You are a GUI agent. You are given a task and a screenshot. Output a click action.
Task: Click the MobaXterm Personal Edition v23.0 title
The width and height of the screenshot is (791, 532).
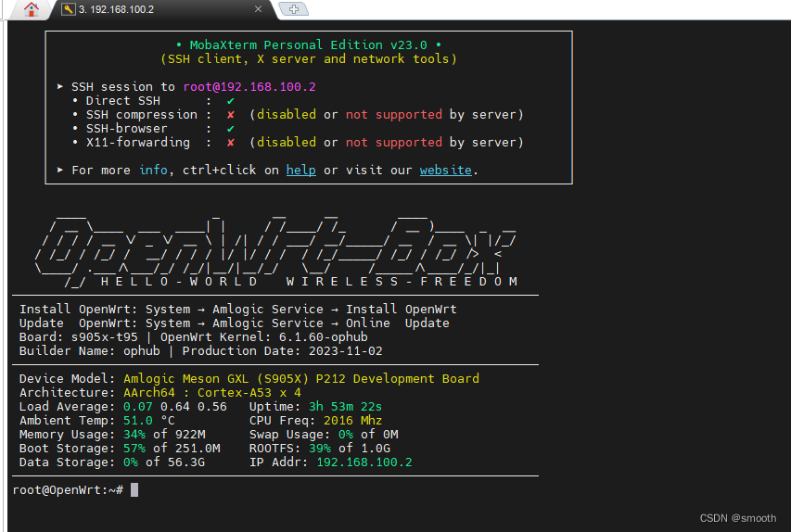(308, 44)
